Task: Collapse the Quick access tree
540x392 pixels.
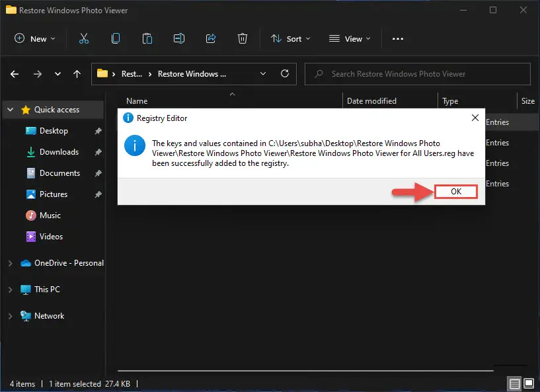Action: 11,110
